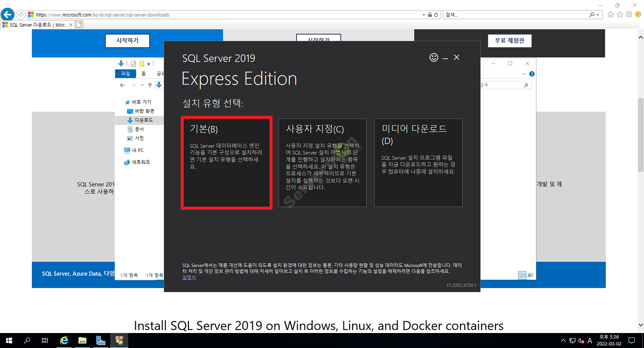Open Explorer recent locations dropdown
Screen dimensions: 644x348
click(x=142, y=85)
